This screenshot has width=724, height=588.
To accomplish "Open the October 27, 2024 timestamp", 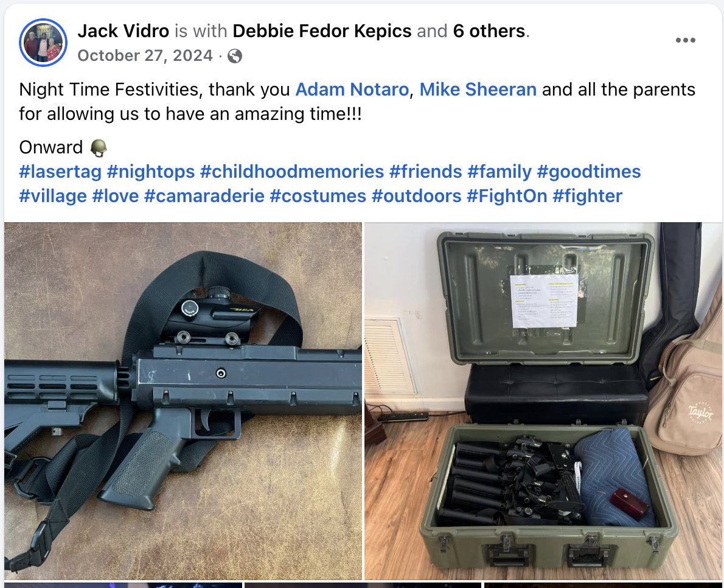I will tap(145, 55).
